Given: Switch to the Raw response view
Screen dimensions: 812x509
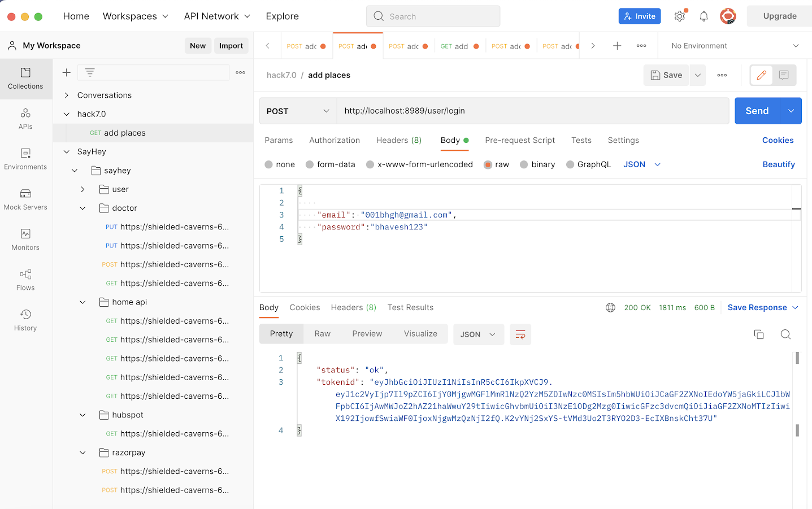Looking at the screenshot, I should pos(322,333).
